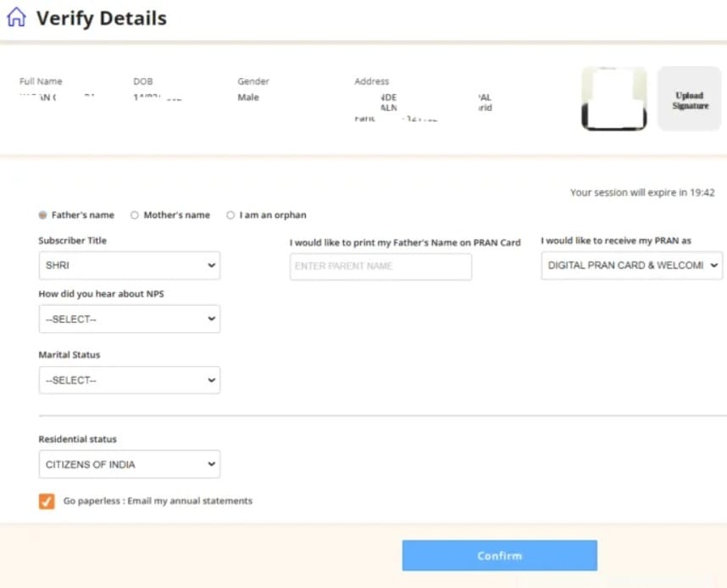Click the Verify Details heading
The height and width of the screenshot is (588, 727).
102,19
